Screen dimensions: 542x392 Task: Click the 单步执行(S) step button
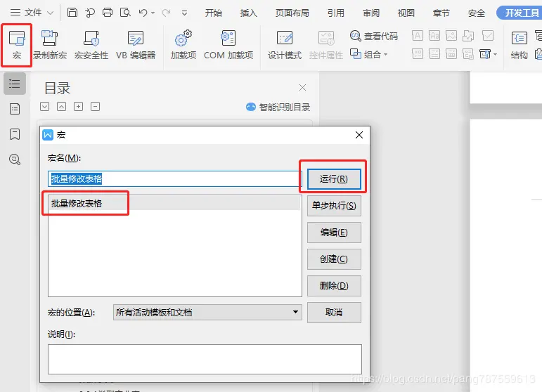click(x=334, y=206)
